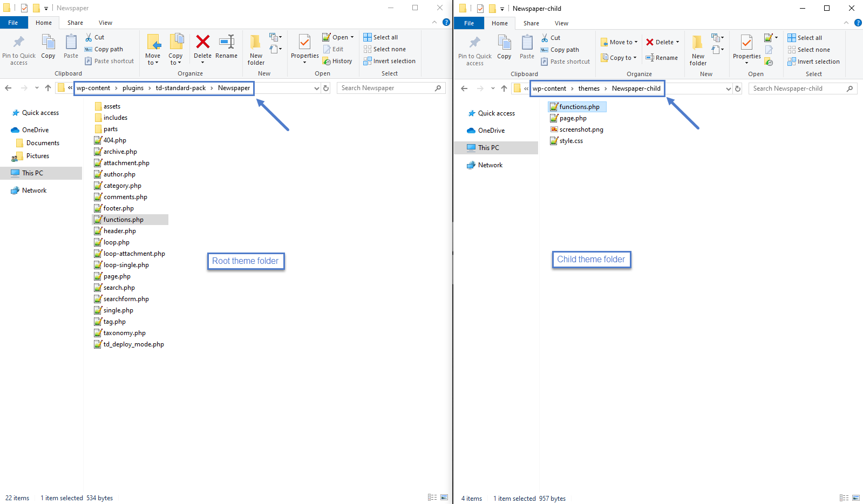
Task: Create New folder in Newspaper window
Action: (256, 50)
